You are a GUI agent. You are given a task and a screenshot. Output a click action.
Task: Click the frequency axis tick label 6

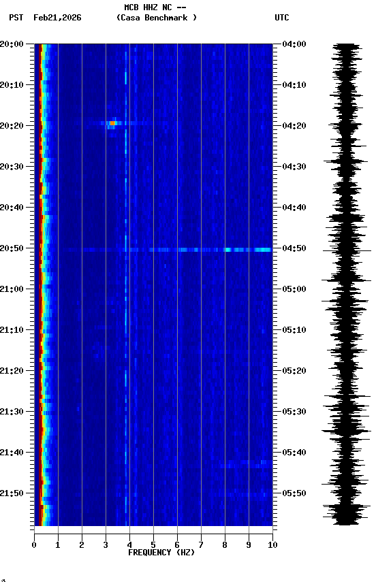pyautogui.click(x=177, y=545)
